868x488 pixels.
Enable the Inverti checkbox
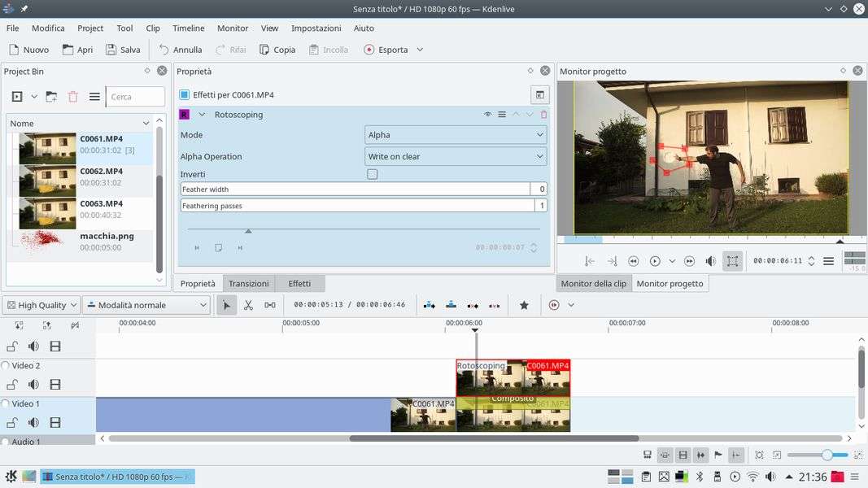[x=373, y=174]
